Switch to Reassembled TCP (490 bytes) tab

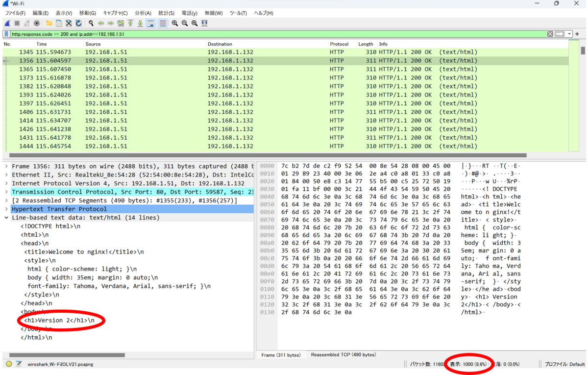click(x=343, y=355)
